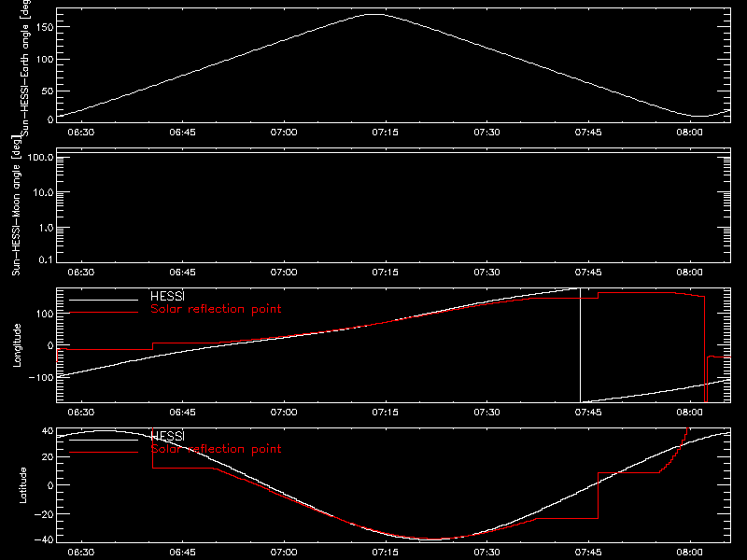
Task: Select the 100 label on the Longitude axis
Action: pos(45,314)
